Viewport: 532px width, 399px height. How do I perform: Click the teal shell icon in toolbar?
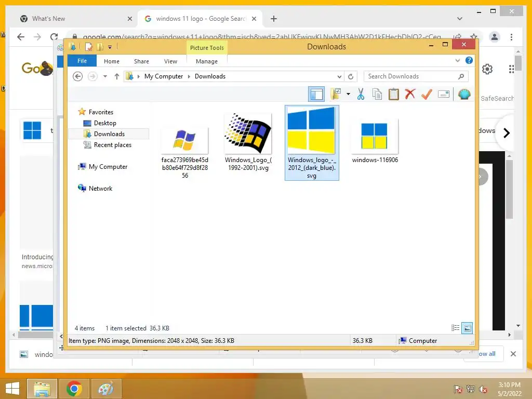coord(464,94)
